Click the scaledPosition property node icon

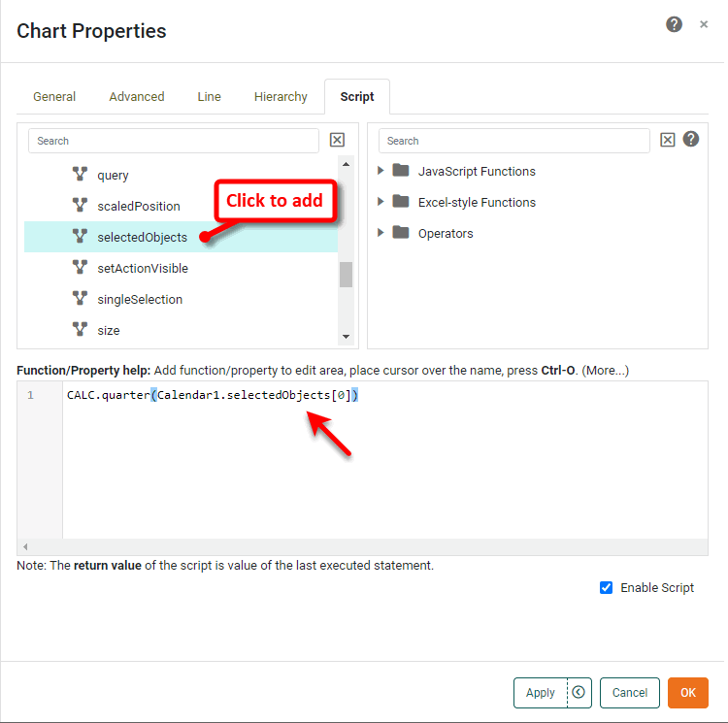81,206
